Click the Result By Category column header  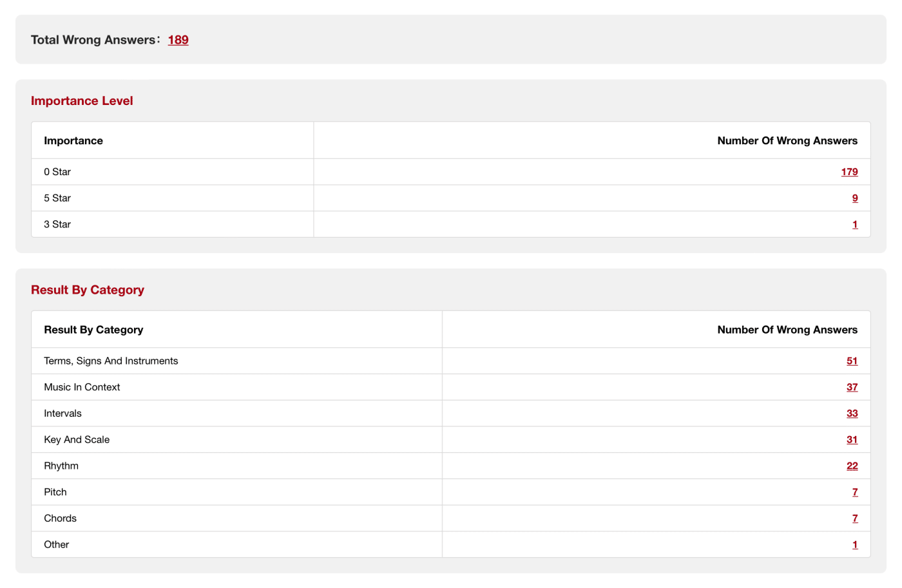pyautogui.click(x=93, y=330)
